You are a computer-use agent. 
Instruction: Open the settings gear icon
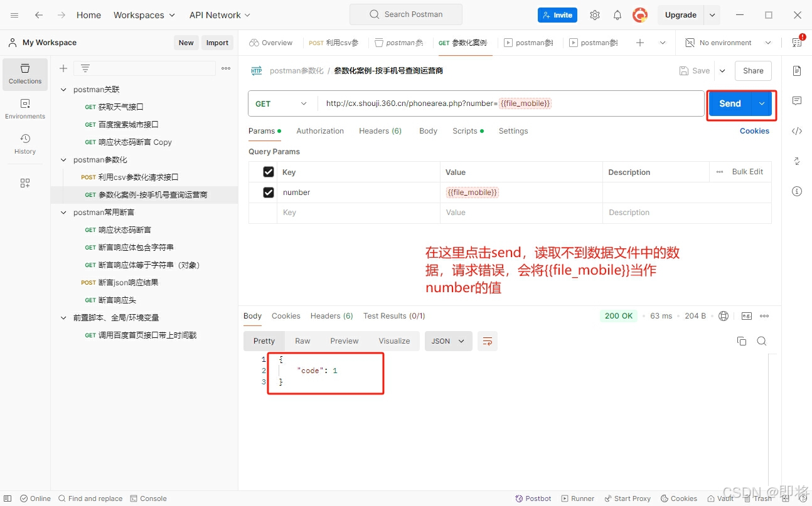click(x=595, y=15)
